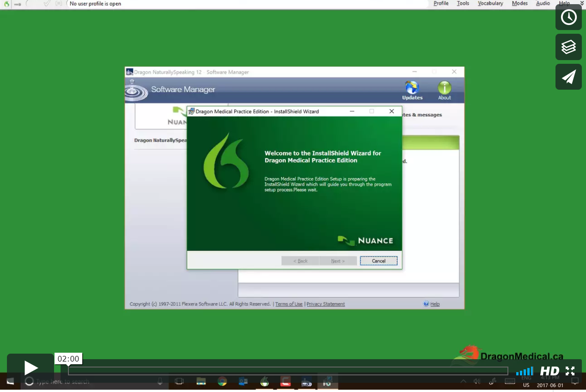Open Task View on taskbar
The width and height of the screenshot is (586, 392).
[179, 382]
